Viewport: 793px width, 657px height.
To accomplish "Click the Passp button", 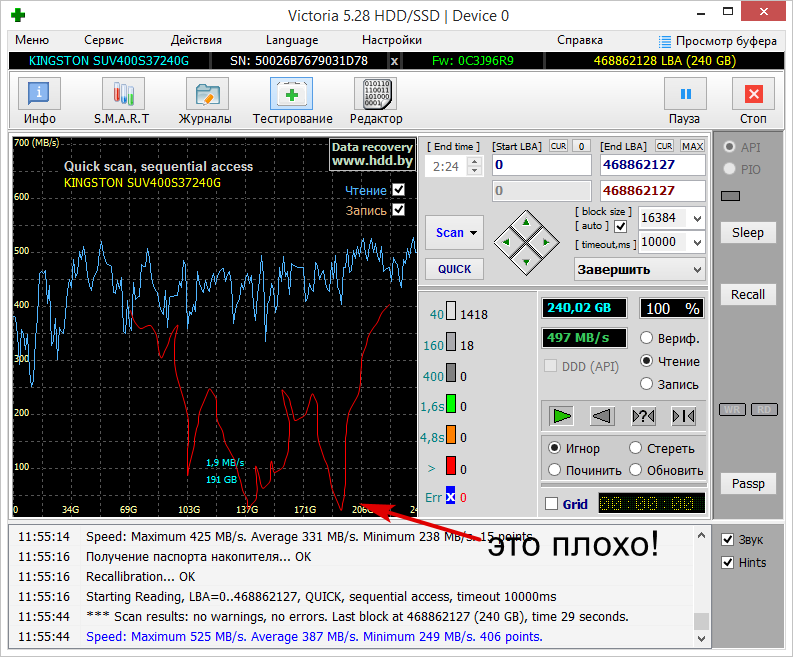I will 747,484.
